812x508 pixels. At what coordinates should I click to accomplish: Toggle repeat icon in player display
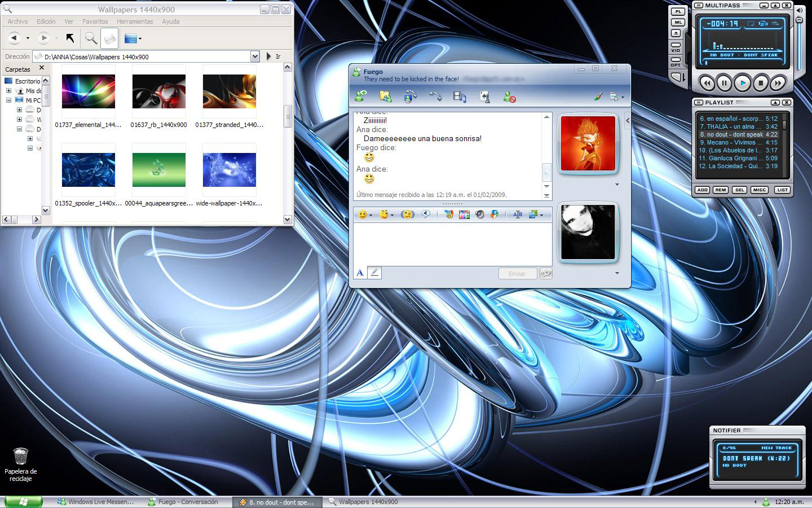[x=751, y=24]
